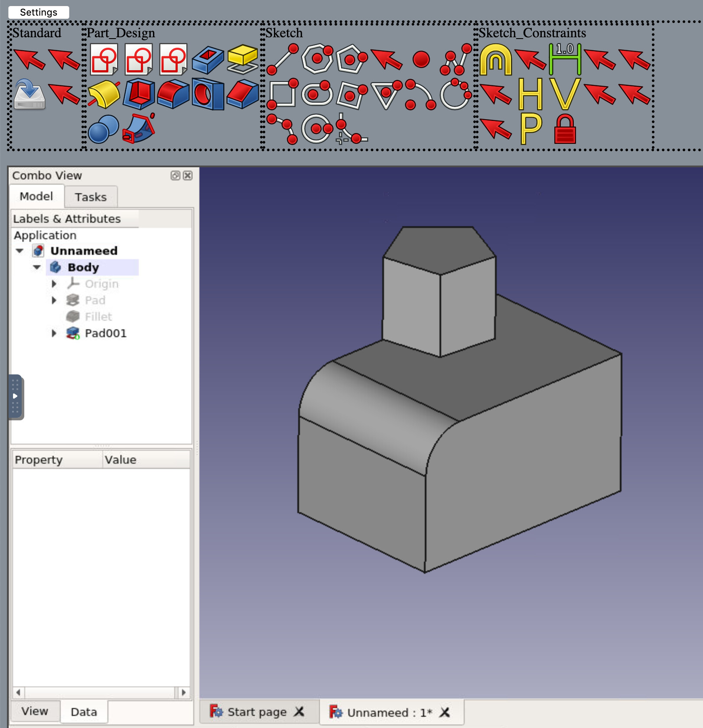
Task: Toggle floating of the Combo View panel
Action: coord(175,175)
